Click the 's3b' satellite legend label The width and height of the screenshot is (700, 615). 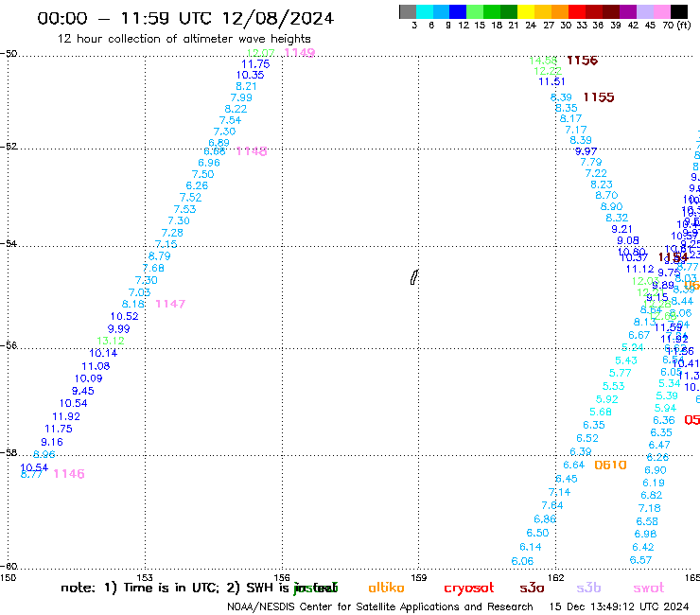coord(588,588)
